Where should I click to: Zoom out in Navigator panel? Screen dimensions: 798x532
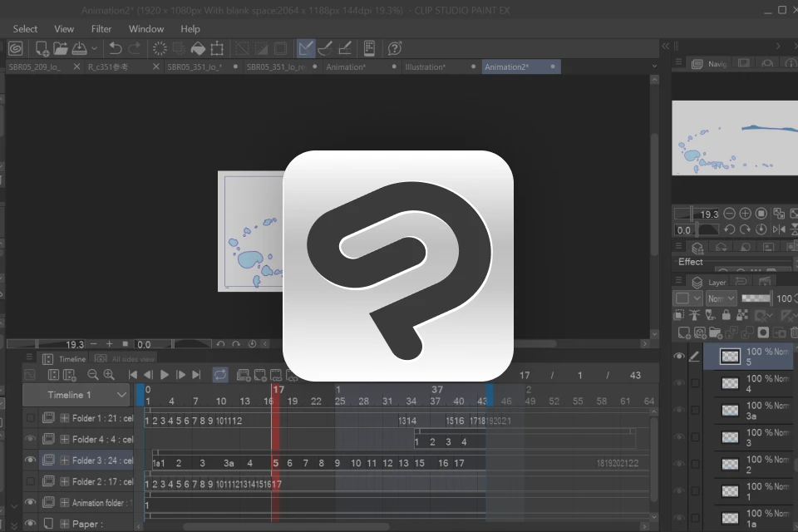tap(729, 214)
